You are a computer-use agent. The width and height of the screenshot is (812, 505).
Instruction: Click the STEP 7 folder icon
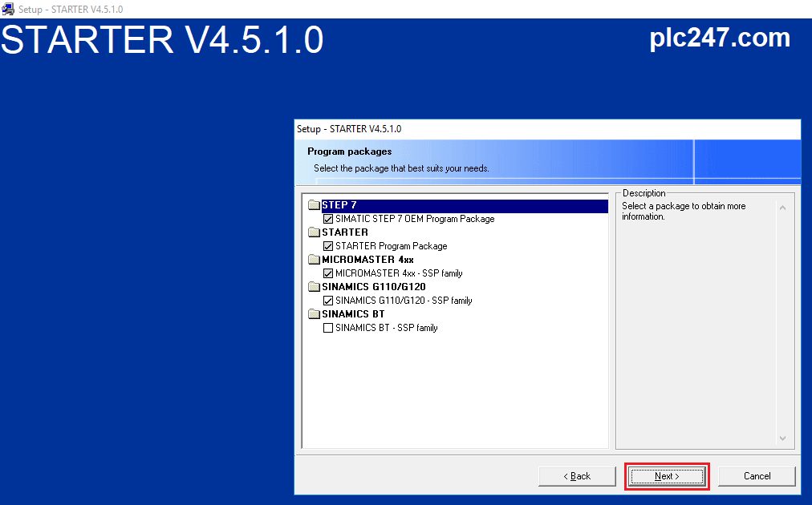[314, 205]
